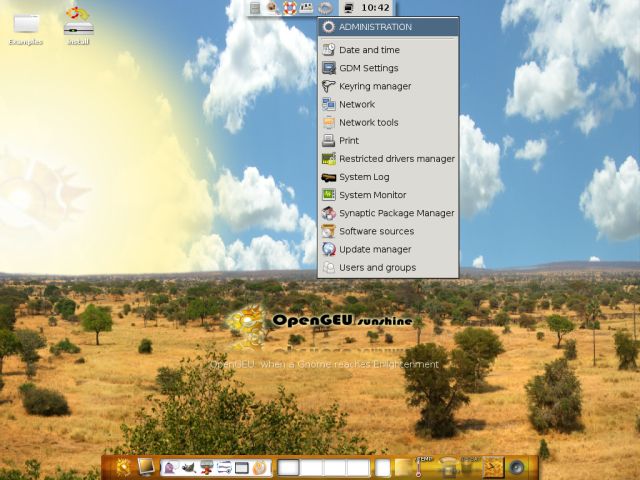
Task: Click the speaker volume icon on shelf
Action: (x=516, y=467)
